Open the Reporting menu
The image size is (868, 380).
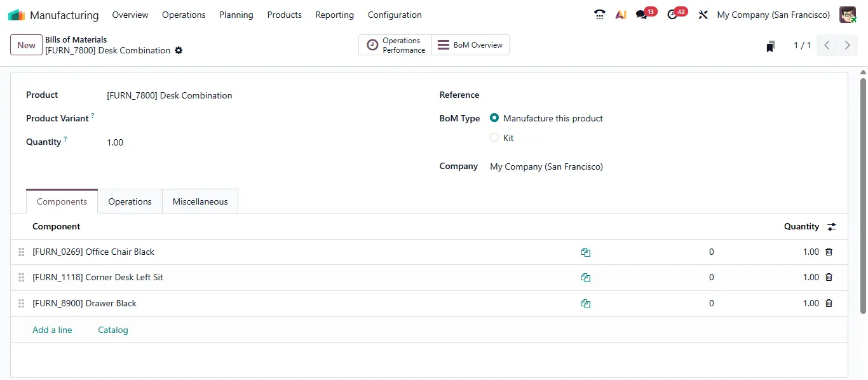[335, 15]
